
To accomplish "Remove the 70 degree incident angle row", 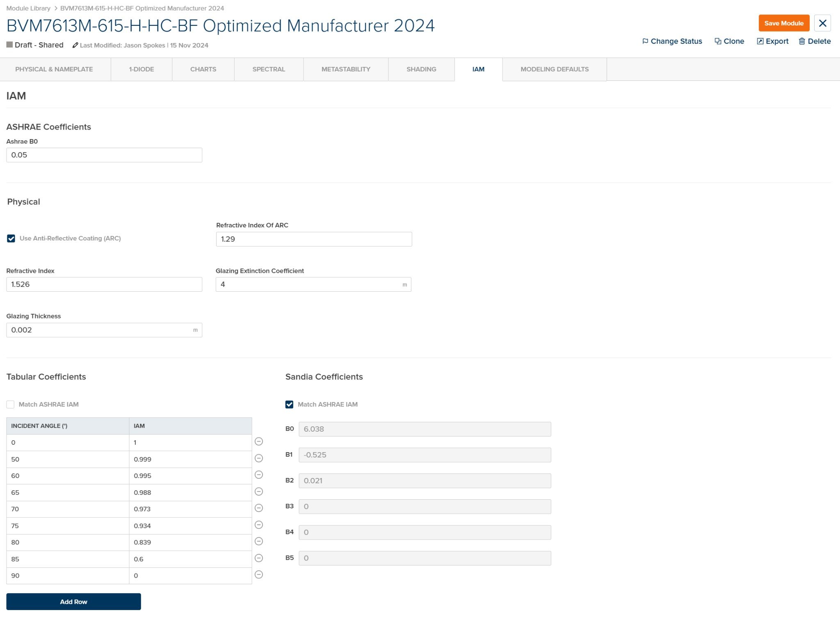I will click(x=259, y=508).
